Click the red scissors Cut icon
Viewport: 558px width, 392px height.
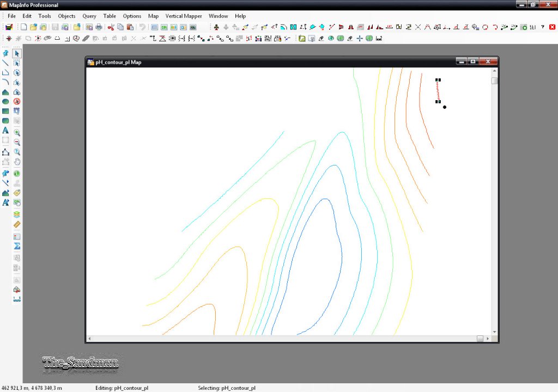point(111,27)
